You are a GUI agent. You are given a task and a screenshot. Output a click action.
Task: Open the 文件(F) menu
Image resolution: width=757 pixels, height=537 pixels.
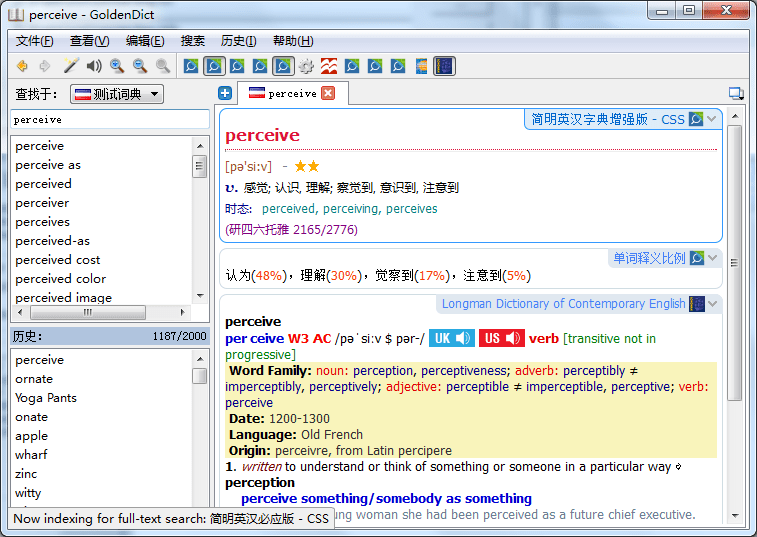coord(34,41)
